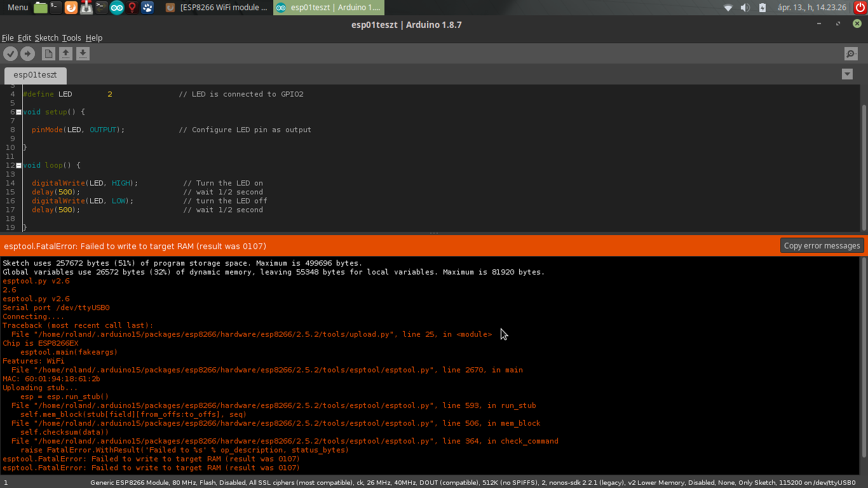Click the 'Features: WiFi' console line

pyautogui.click(x=34, y=361)
